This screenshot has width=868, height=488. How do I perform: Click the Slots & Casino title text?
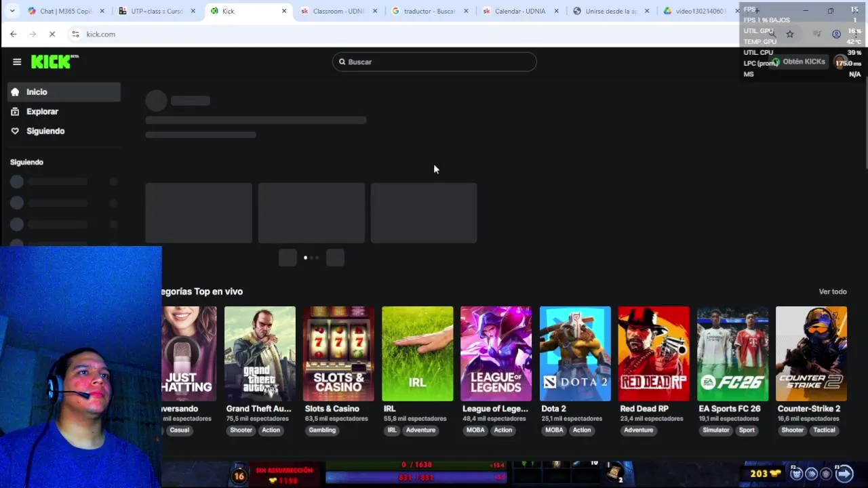pos(332,409)
